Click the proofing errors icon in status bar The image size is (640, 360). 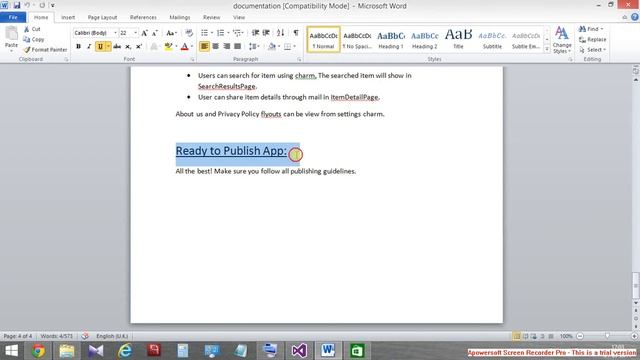(85, 336)
